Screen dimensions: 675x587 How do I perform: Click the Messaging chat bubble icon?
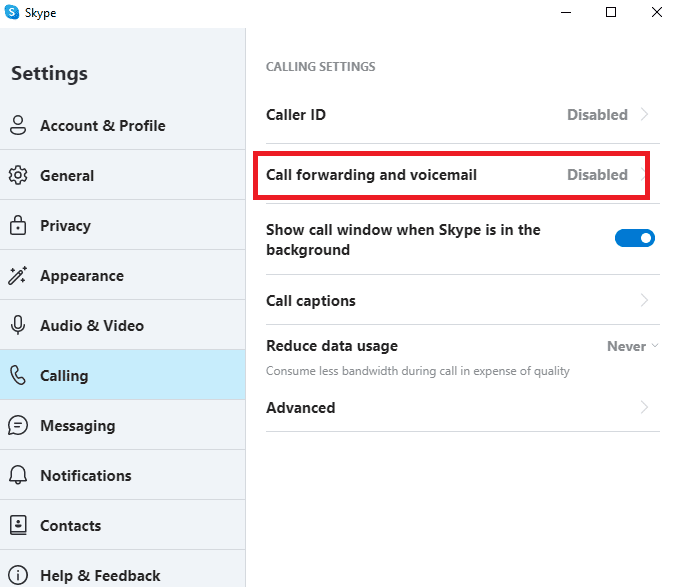pyautogui.click(x=18, y=425)
